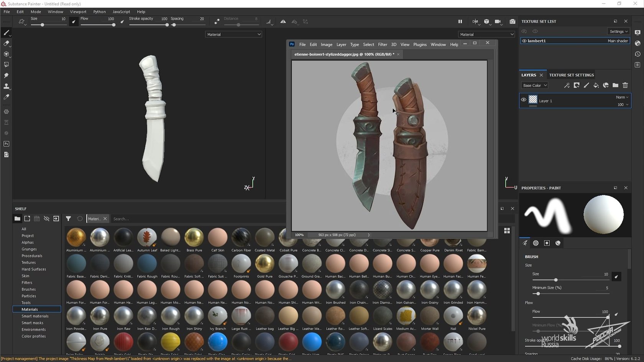This screenshot has height=362, width=644.
Task: Open left viewport Material dropdown
Action: (x=233, y=34)
